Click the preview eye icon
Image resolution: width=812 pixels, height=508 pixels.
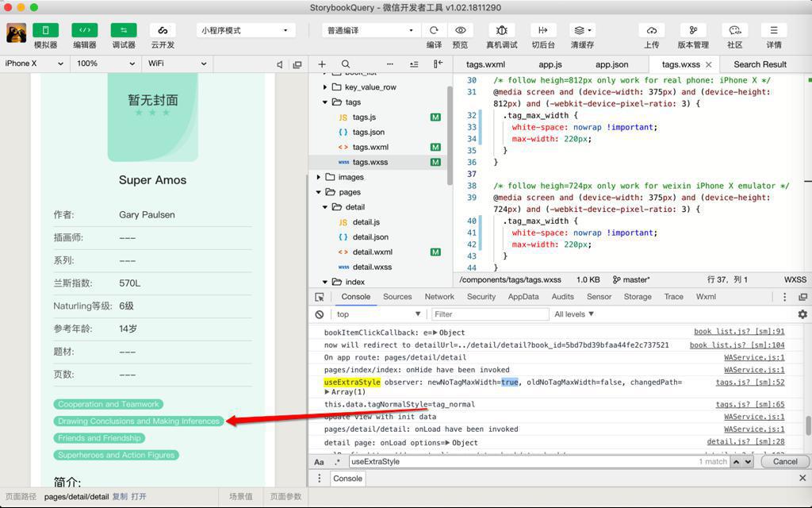pos(461,30)
